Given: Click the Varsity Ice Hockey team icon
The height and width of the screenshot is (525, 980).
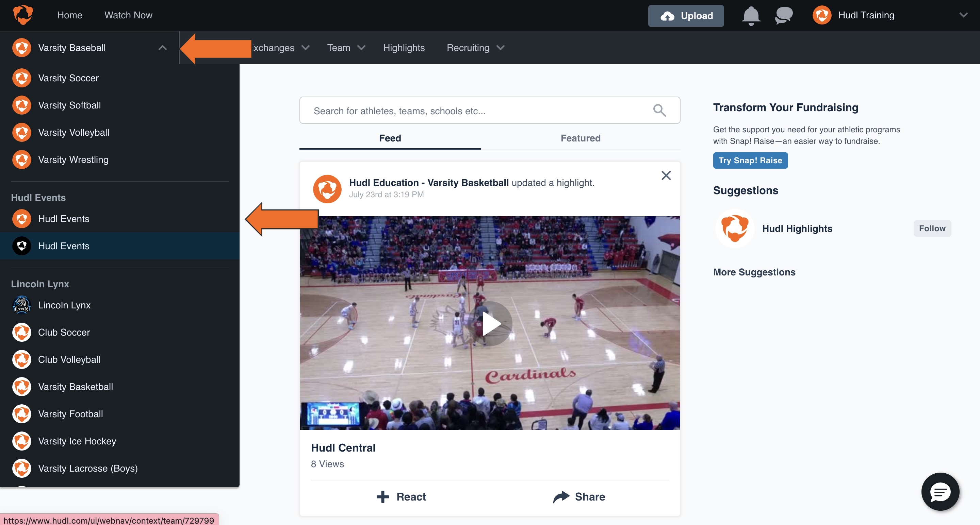Looking at the screenshot, I should (x=22, y=441).
